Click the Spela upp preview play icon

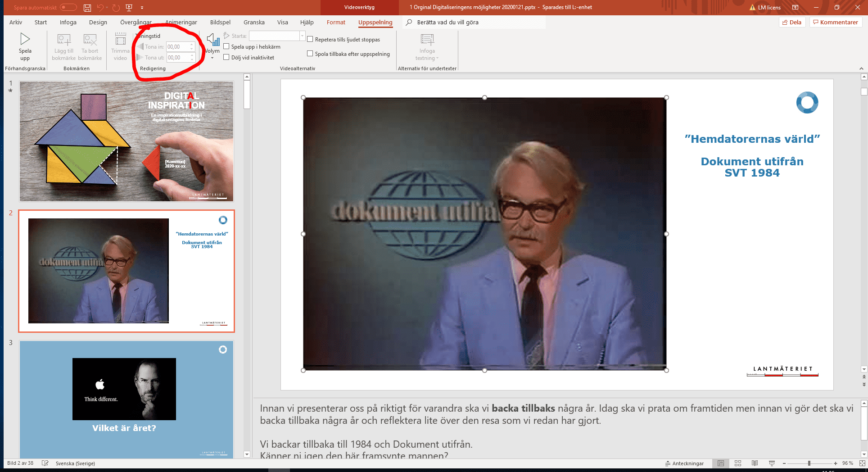[25, 40]
